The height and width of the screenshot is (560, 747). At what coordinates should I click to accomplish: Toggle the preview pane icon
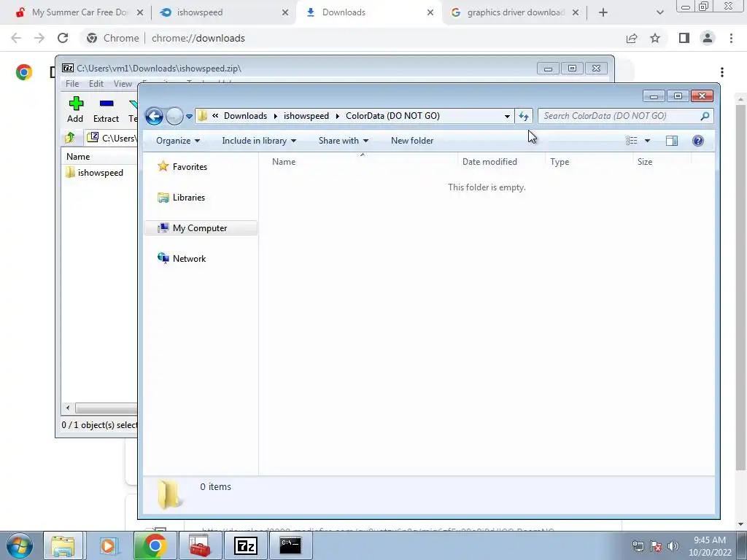pyautogui.click(x=672, y=141)
